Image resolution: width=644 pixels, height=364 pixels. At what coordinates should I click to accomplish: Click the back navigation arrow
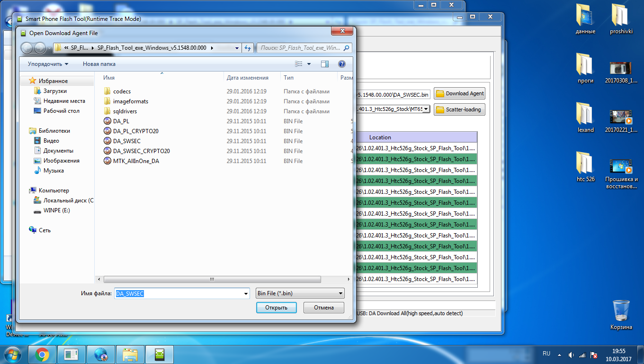(x=27, y=48)
